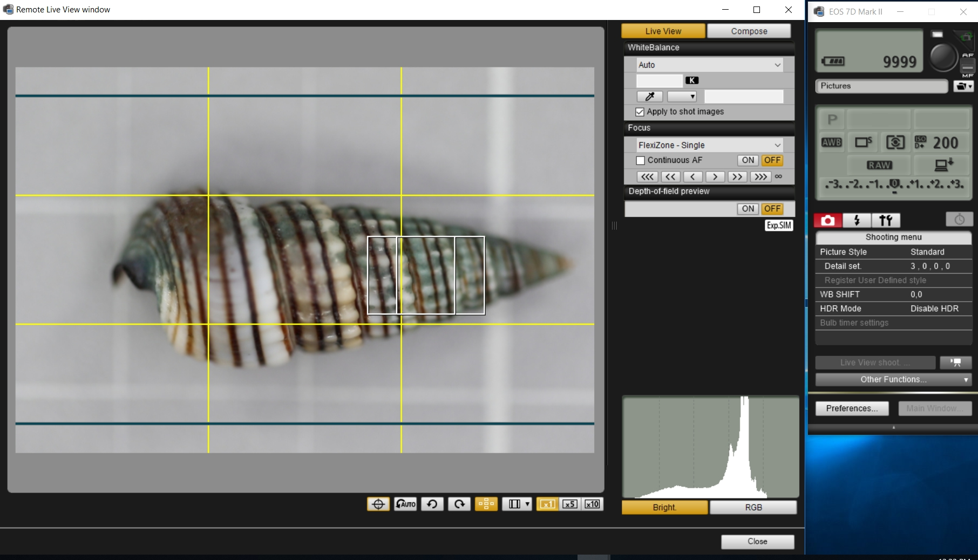Image resolution: width=978 pixels, height=560 pixels.
Task: Click the auto rotate button
Action: click(x=405, y=504)
